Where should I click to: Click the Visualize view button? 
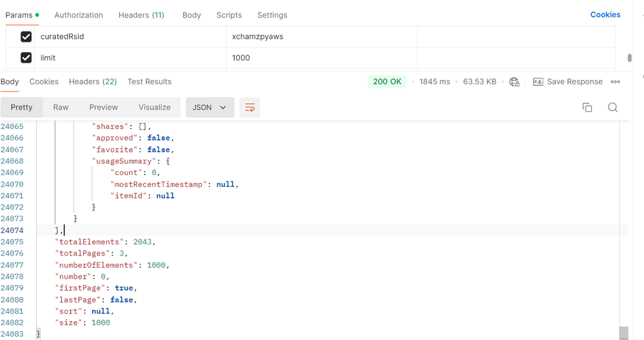(x=154, y=108)
